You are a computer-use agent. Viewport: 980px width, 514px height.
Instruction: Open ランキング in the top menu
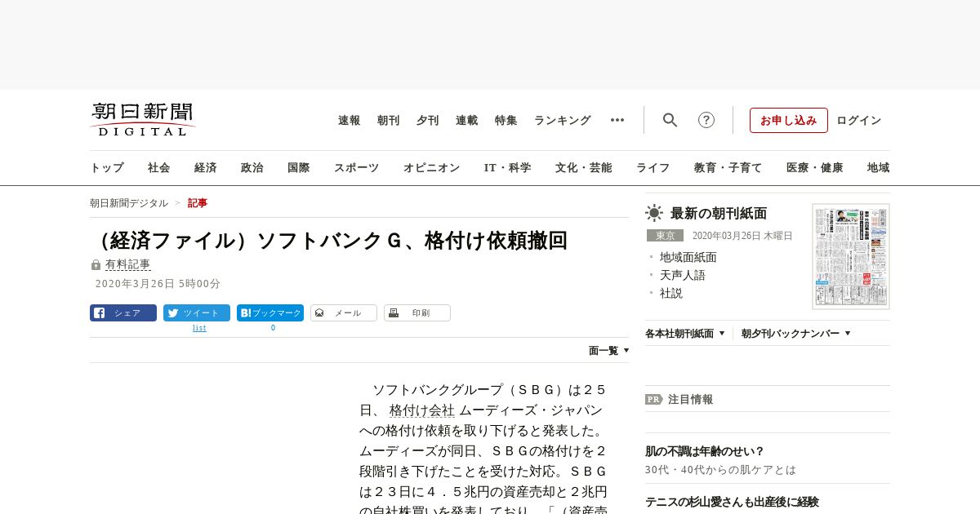click(x=563, y=120)
